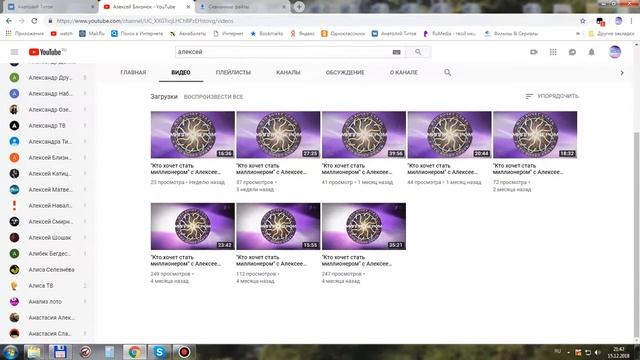This screenshot has width=640, height=360.
Task: Open the YouTube hamburger guide menu
Action: [x=14, y=52]
